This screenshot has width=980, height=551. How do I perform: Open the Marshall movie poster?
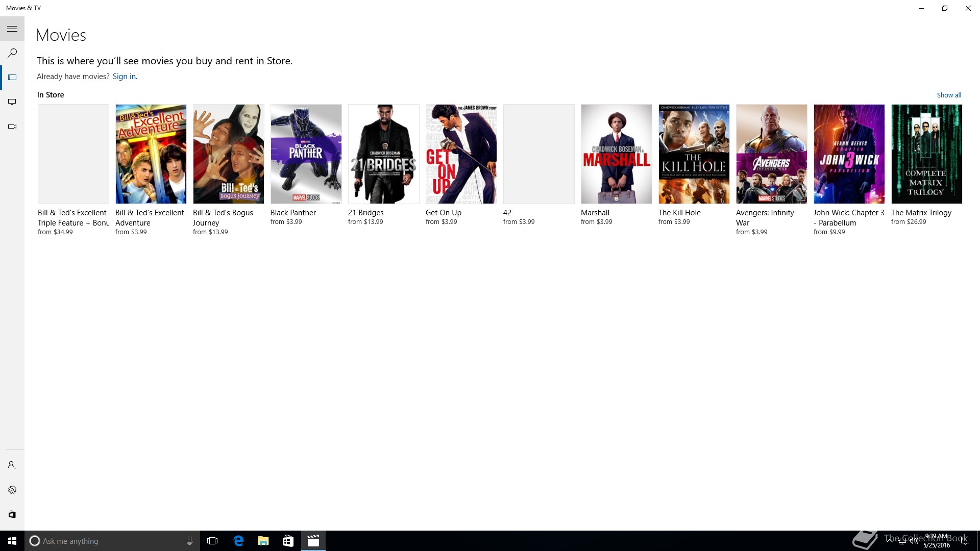(617, 154)
